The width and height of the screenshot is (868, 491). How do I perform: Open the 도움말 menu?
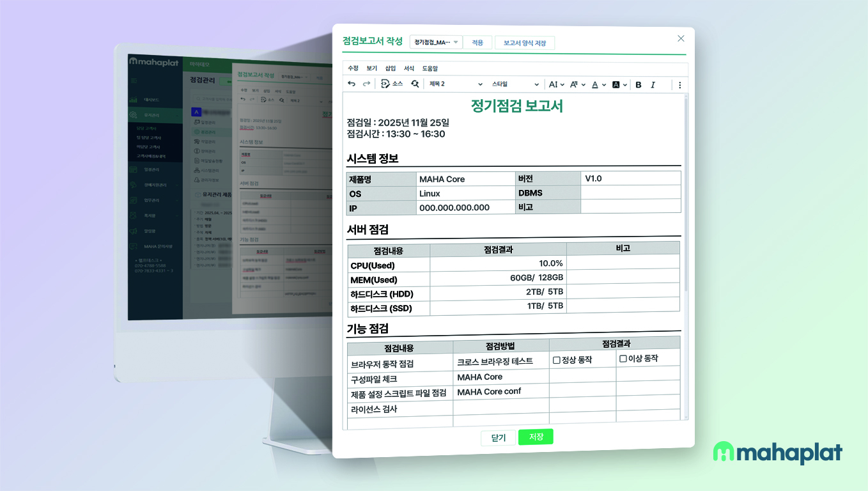coord(429,68)
